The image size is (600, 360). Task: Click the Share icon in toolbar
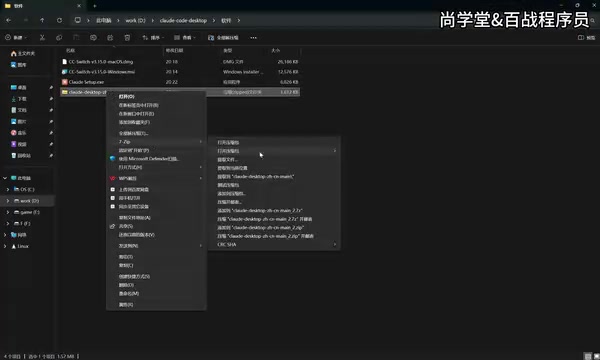coord(110,37)
